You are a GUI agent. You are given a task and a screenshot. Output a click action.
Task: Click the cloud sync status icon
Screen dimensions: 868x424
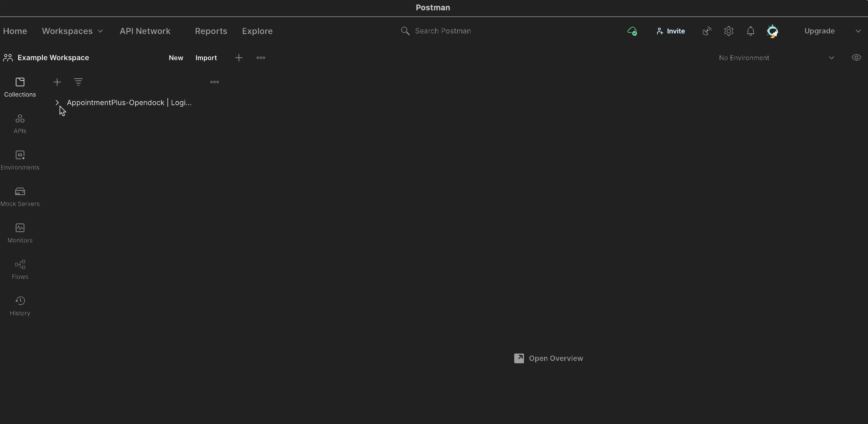coord(632,31)
